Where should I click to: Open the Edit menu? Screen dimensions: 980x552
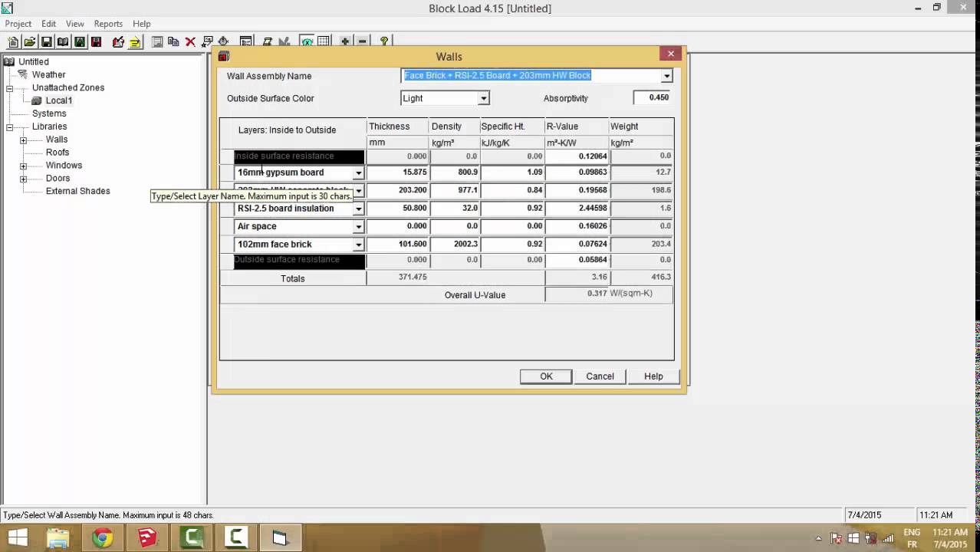pos(49,24)
